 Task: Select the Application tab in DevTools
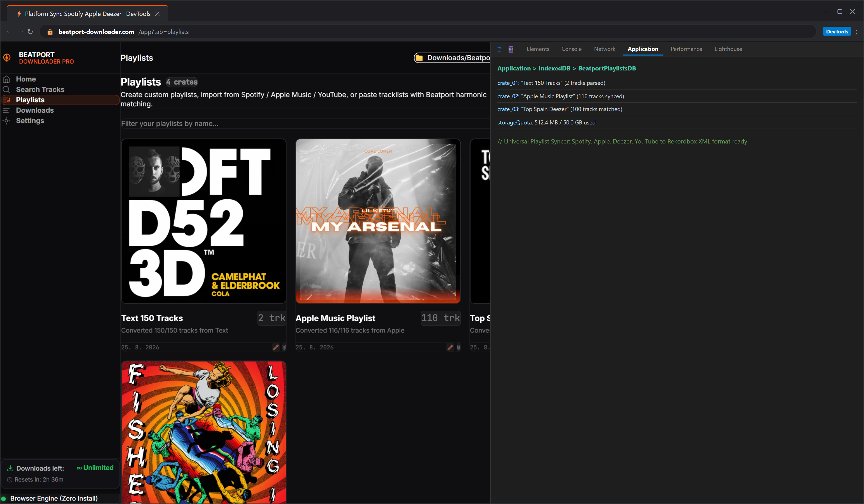(643, 49)
